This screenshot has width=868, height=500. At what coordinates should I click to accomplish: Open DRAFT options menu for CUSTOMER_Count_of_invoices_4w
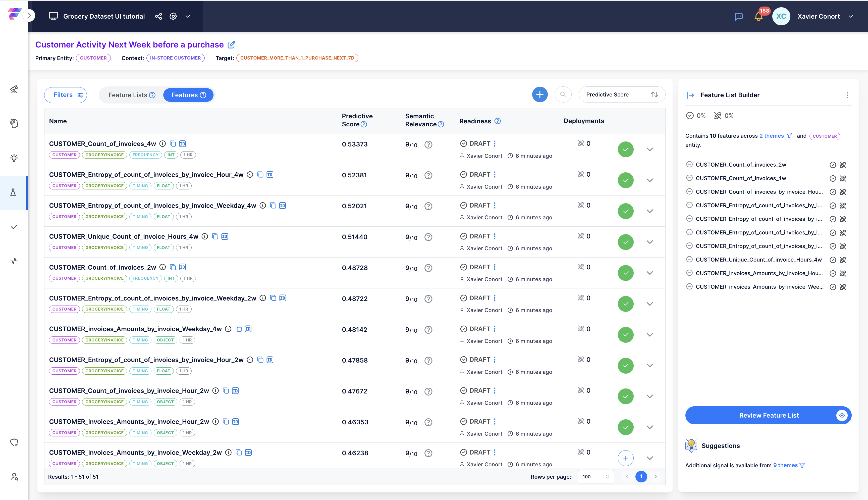pos(495,143)
